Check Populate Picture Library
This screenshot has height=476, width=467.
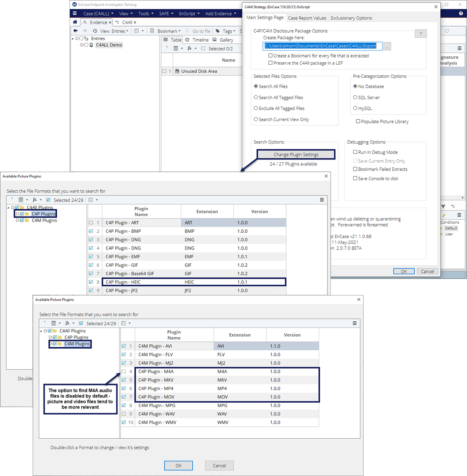pos(358,121)
